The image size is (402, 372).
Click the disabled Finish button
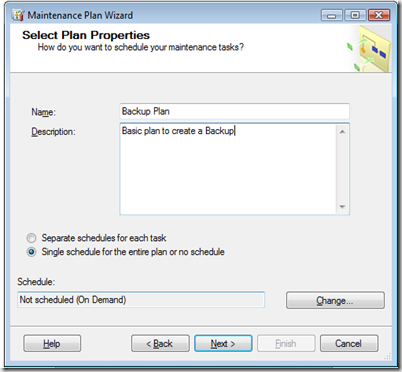point(286,343)
